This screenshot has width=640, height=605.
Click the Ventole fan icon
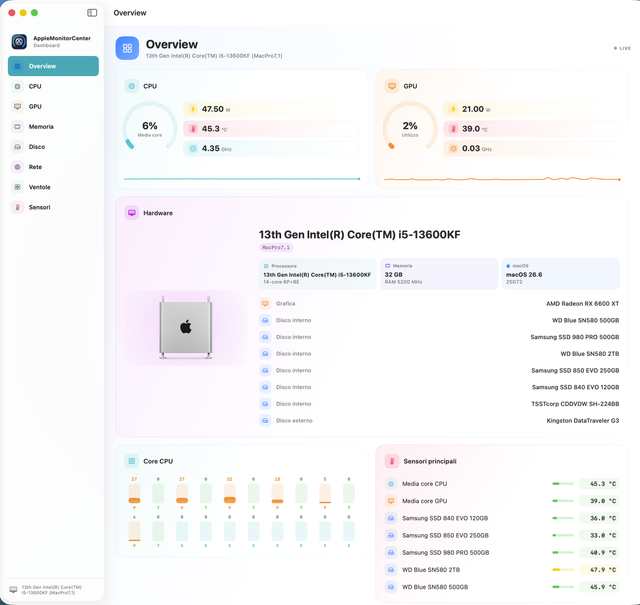(17, 187)
